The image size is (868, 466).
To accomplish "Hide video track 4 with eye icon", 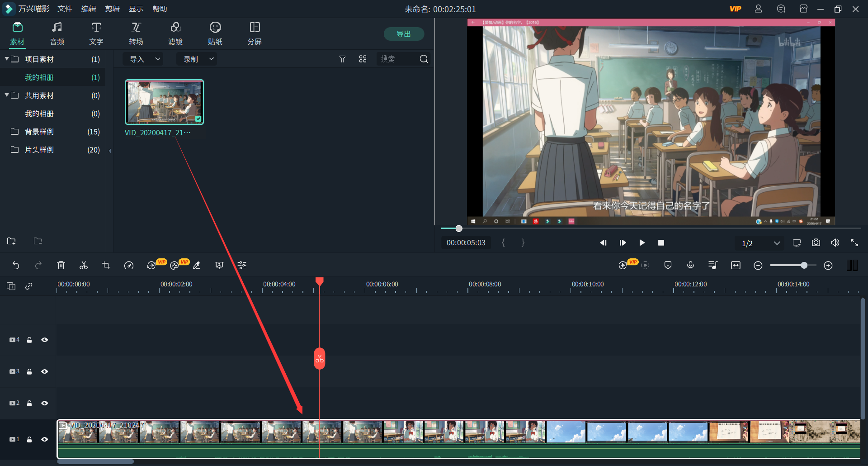I will [45, 340].
